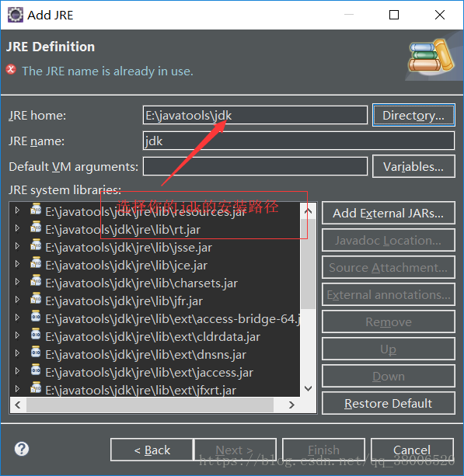The image size is (464, 476).
Task: Click the jar icon beside jsse.jar
Action: [x=36, y=245]
